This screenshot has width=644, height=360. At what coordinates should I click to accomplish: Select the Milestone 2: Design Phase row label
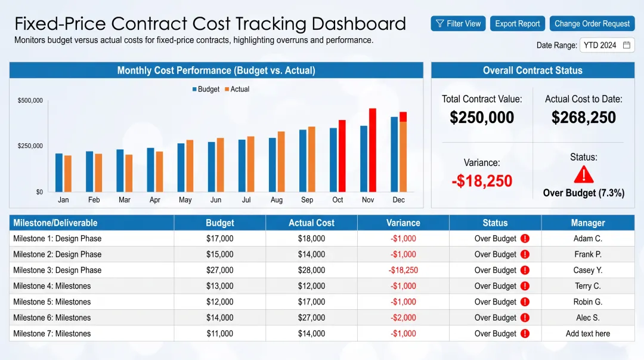57,254
